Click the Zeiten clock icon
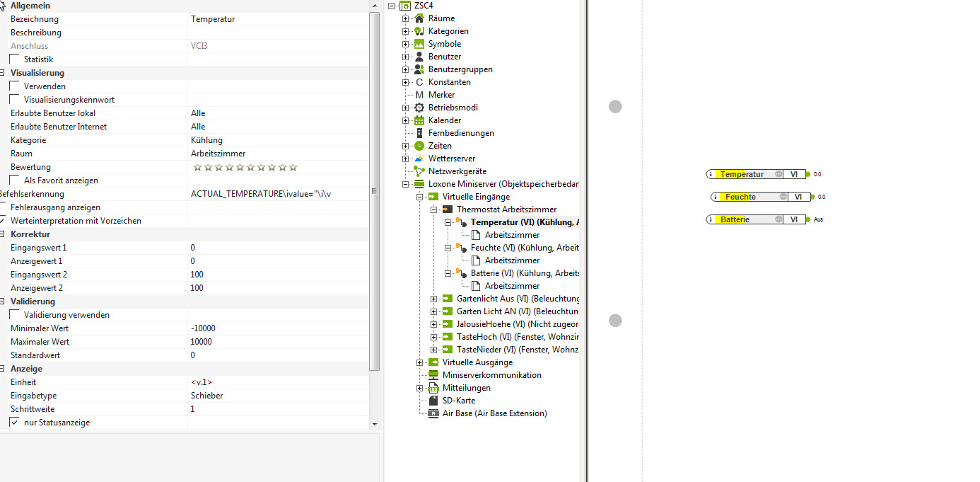Image resolution: width=980 pixels, height=482 pixels. point(419,146)
